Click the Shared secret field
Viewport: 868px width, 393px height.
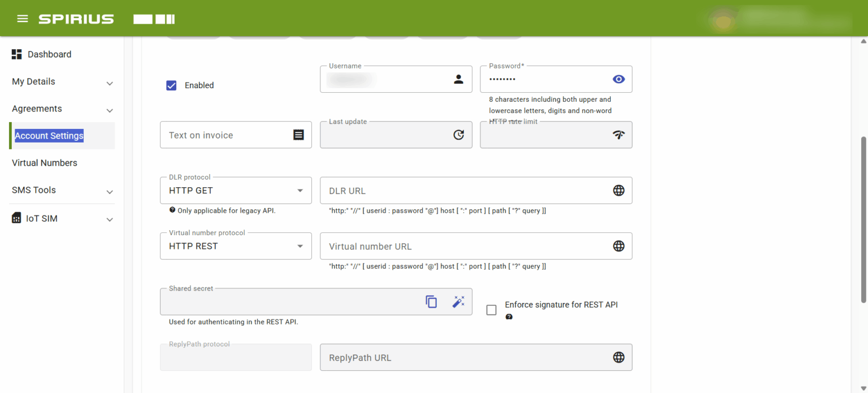[316, 301]
